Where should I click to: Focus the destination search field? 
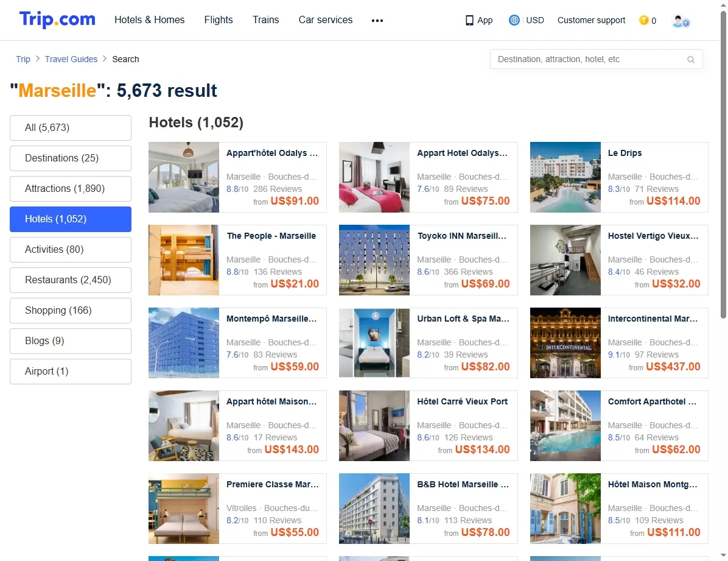coord(596,60)
